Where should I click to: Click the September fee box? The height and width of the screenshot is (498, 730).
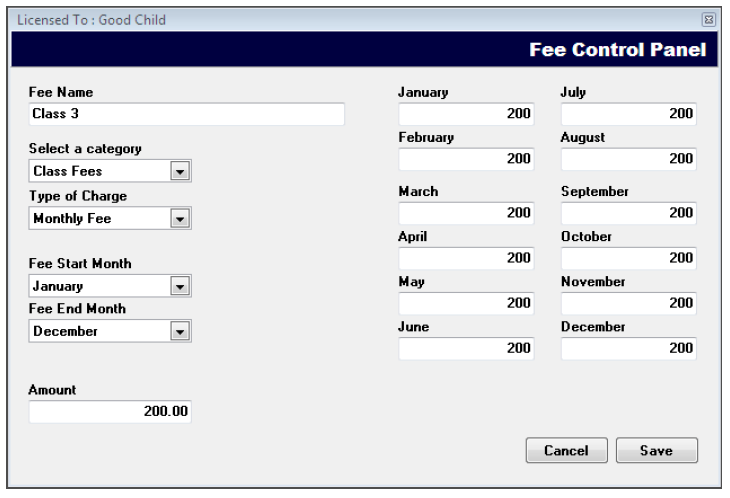coord(628,213)
